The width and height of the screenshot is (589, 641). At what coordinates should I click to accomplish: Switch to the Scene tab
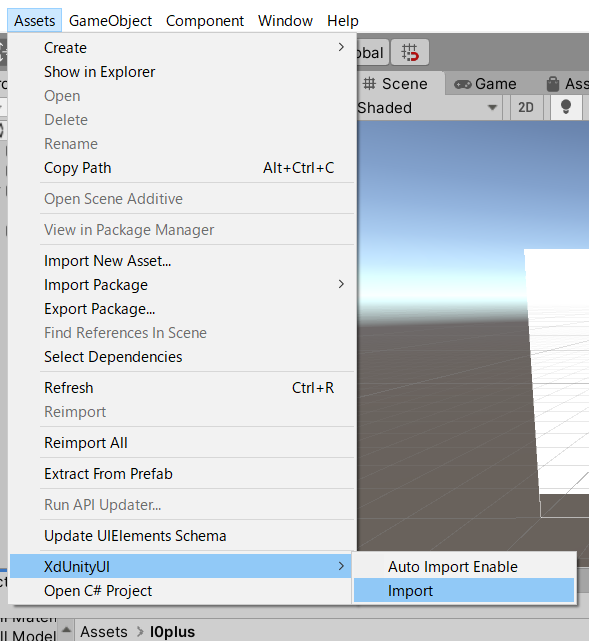pyautogui.click(x=401, y=84)
